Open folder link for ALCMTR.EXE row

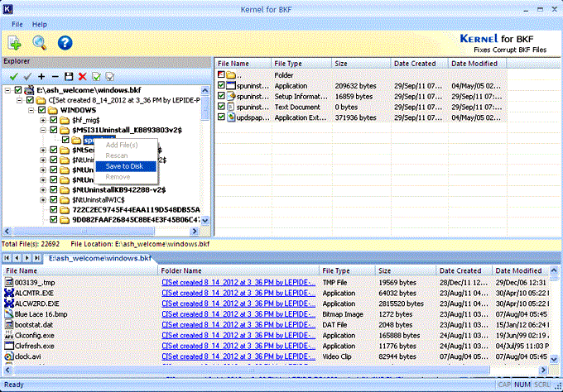point(238,293)
